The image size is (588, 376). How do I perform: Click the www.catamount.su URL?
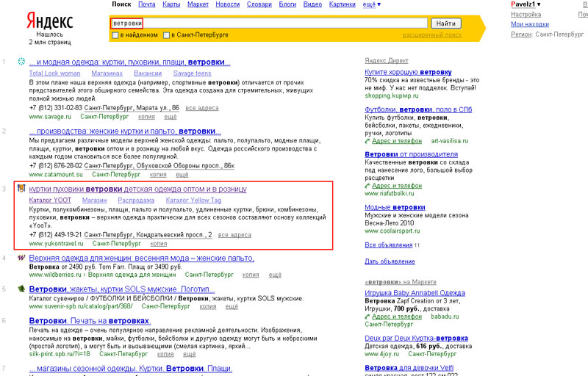coord(56,175)
